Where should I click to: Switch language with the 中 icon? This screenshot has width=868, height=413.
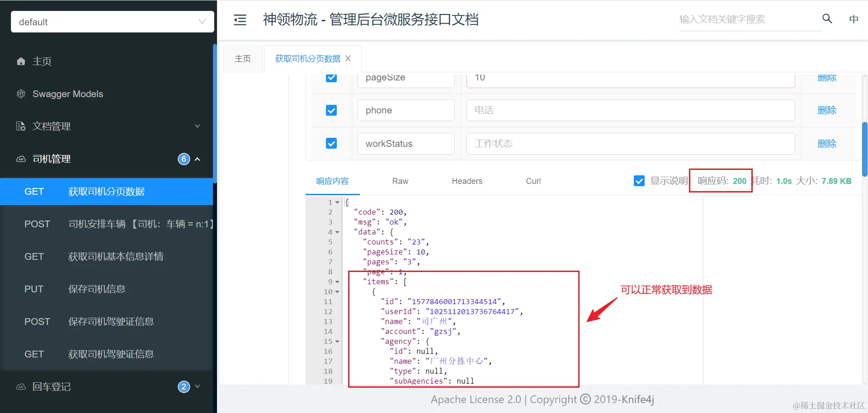854,19
